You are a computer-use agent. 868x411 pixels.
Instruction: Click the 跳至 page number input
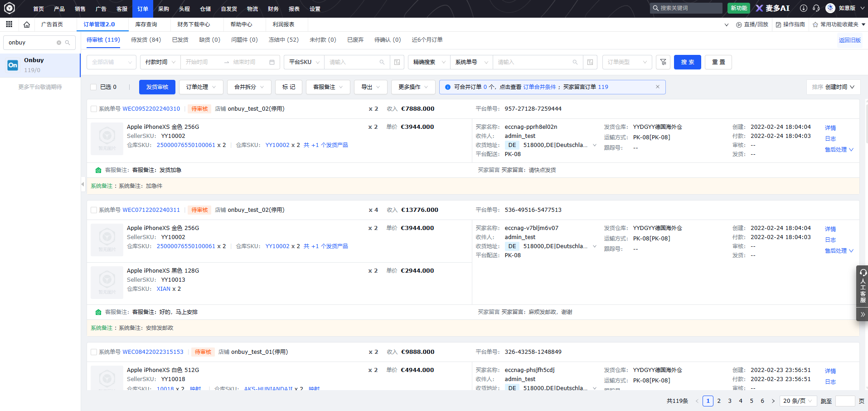tap(845, 401)
